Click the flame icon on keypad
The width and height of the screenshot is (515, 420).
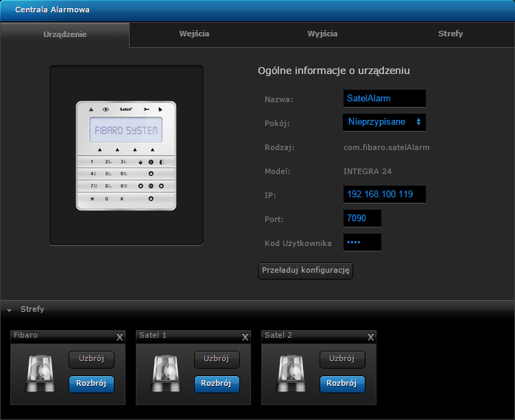click(x=141, y=162)
